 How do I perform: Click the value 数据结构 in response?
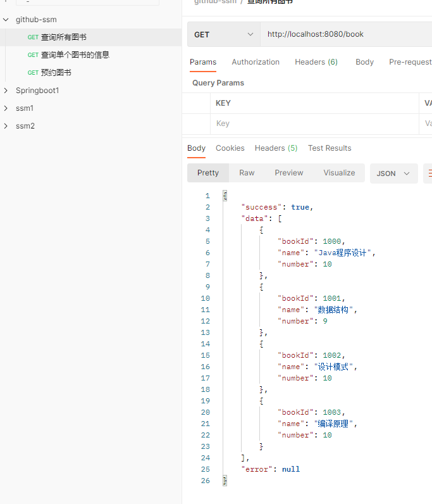(333, 310)
